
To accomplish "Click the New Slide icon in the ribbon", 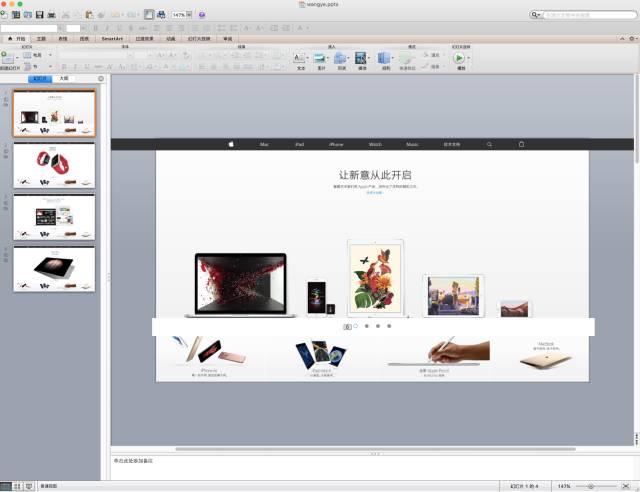I will point(7,58).
